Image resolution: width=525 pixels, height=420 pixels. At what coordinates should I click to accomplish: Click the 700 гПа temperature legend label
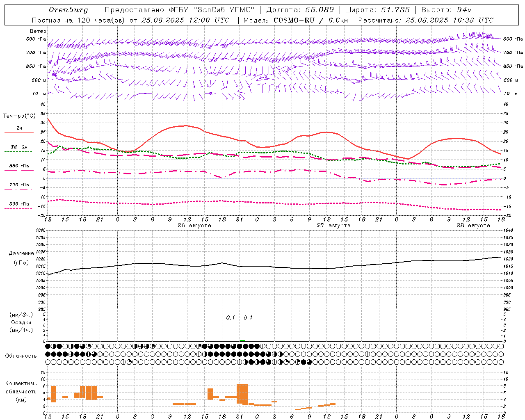[19, 185]
